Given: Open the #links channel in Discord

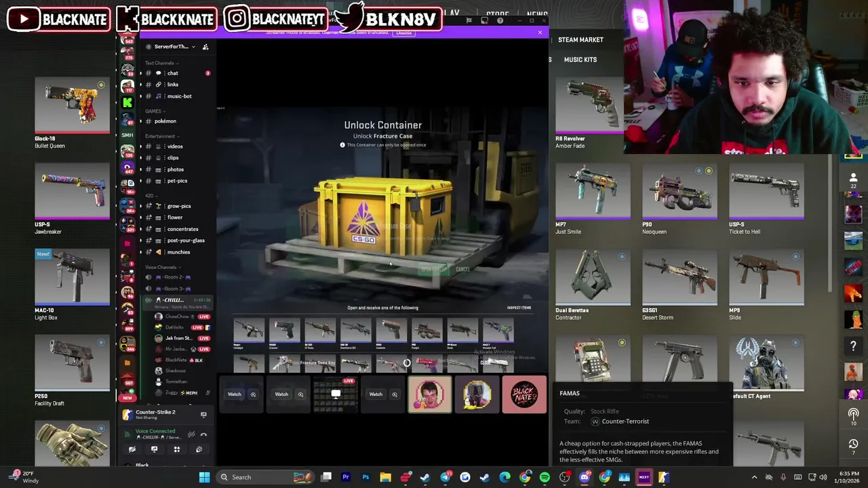Looking at the screenshot, I should click(176, 85).
